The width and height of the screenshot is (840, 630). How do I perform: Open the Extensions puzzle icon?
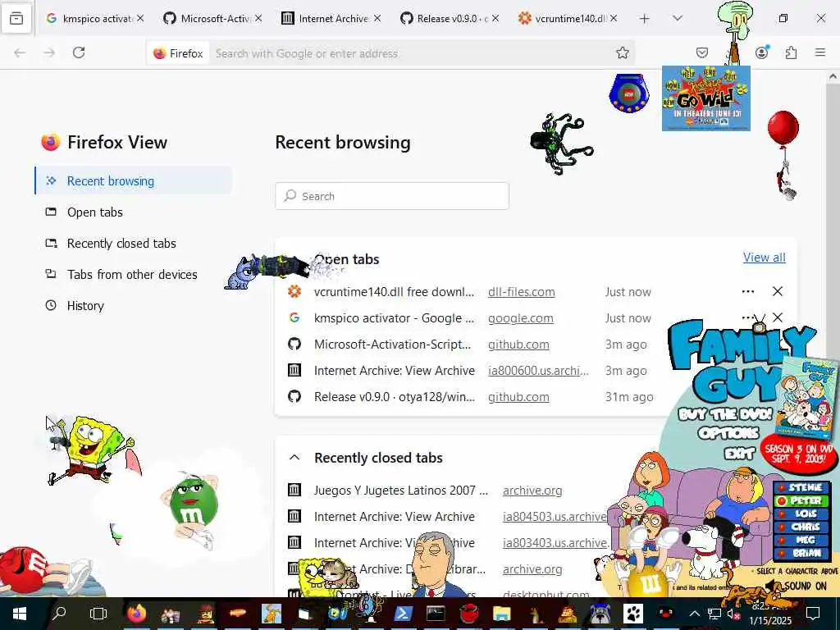tap(791, 52)
